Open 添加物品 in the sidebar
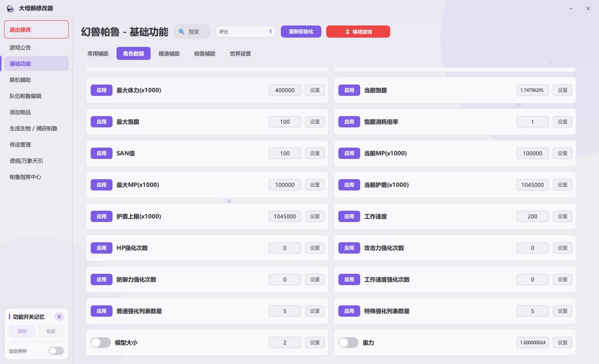 click(x=36, y=112)
